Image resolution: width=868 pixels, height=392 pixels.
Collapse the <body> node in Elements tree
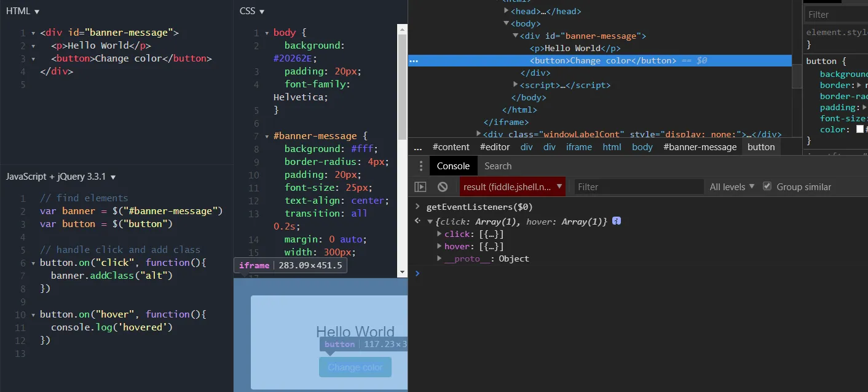507,23
